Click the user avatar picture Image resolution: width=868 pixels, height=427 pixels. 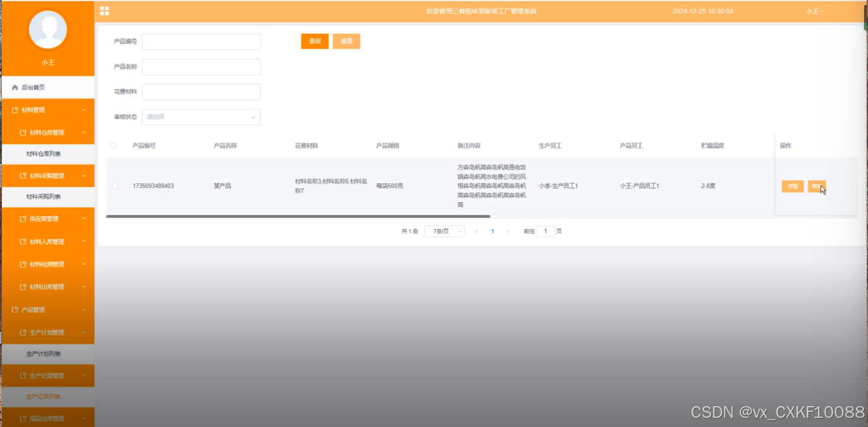tap(48, 30)
